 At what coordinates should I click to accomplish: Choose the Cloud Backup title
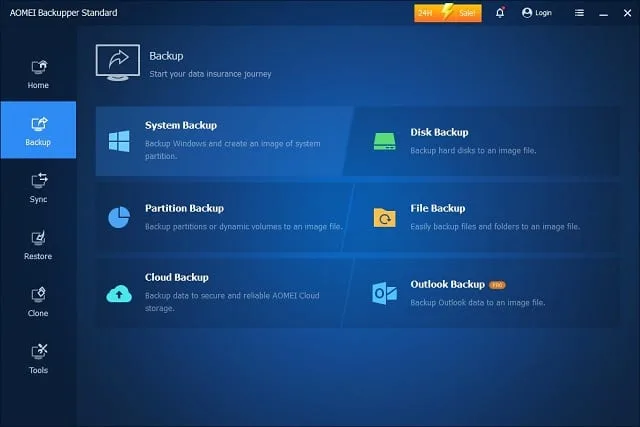click(x=177, y=277)
